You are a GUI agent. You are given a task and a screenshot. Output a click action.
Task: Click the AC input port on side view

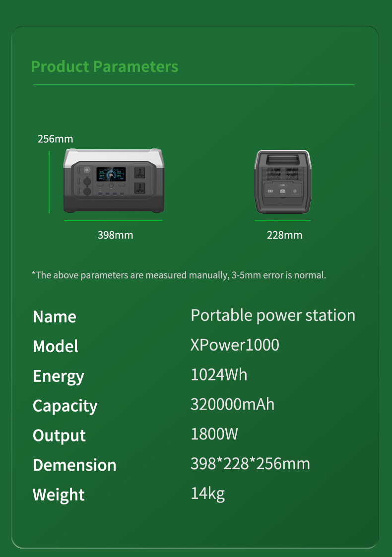click(x=283, y=191)
